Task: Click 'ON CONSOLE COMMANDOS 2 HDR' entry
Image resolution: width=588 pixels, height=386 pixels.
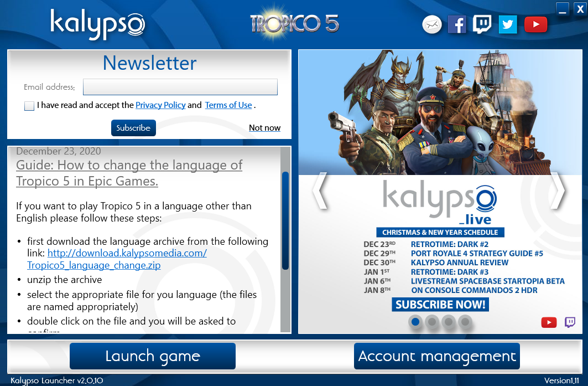Action: [474, 290]
